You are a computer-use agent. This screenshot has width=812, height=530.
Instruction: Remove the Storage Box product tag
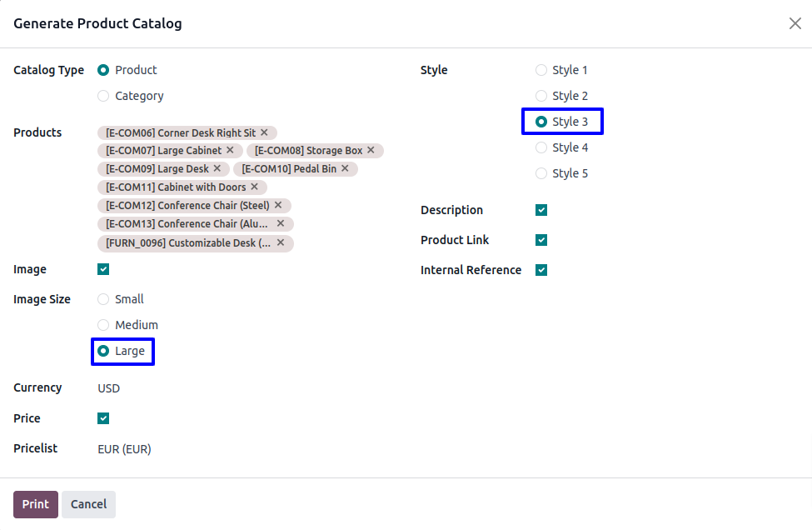coord(371,151)
